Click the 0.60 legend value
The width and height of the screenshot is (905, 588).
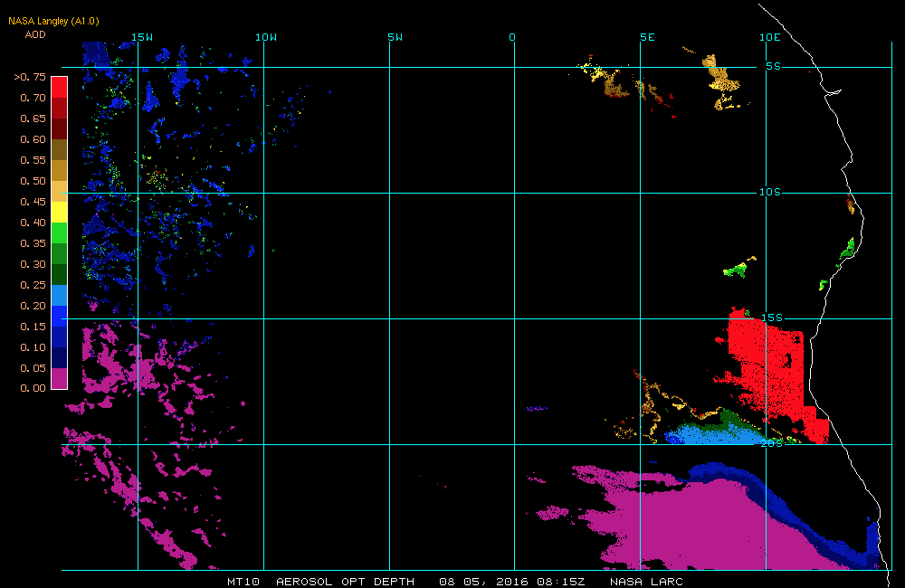[33, 139]
